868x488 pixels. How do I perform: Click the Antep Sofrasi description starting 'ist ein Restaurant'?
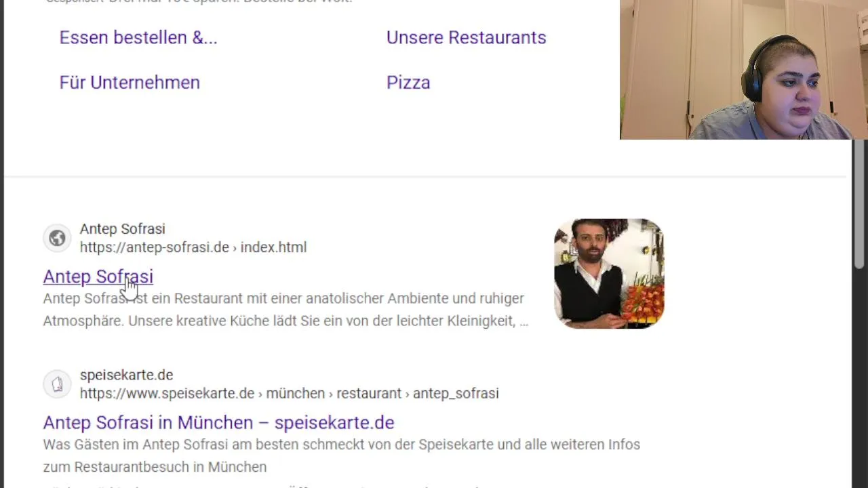[x=283, y=298]
